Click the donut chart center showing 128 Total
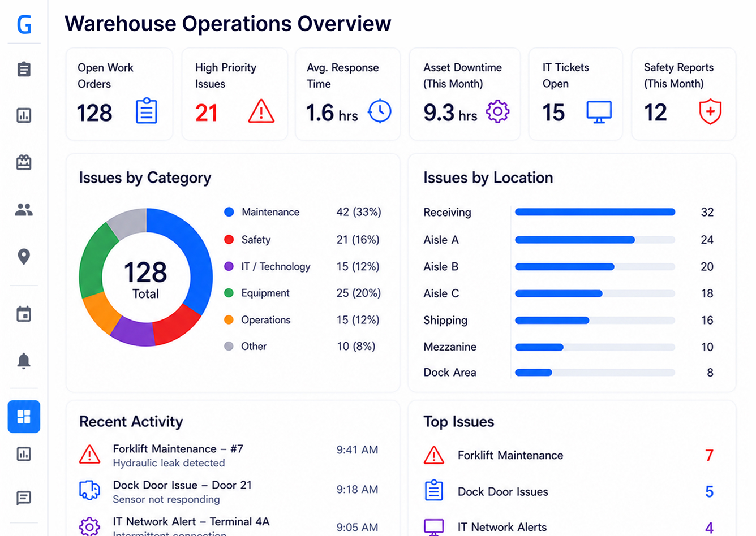Viewport: 756px width, 536px height. tap(145, 279)
